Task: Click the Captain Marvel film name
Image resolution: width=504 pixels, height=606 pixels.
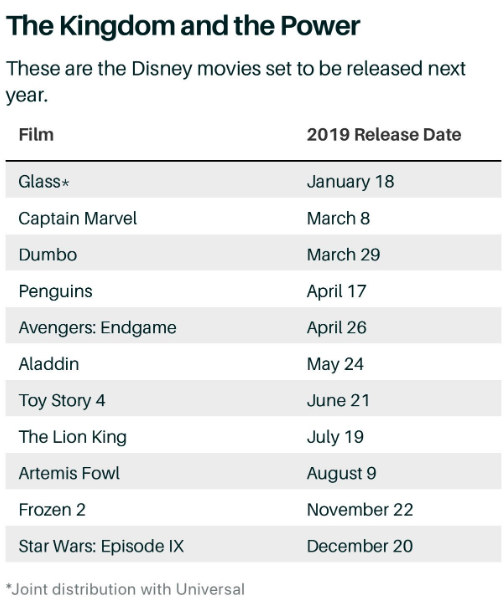Action: (78, 218)
